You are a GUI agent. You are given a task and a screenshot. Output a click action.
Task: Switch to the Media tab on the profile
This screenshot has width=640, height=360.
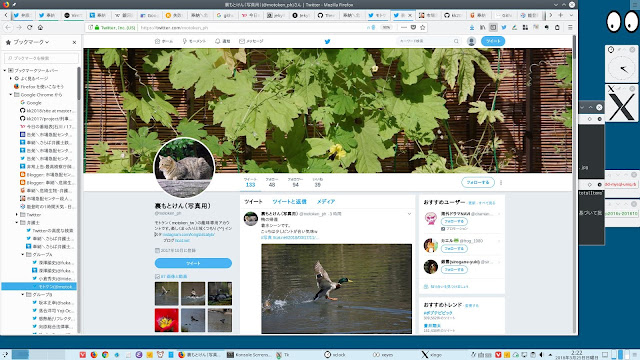326,202
